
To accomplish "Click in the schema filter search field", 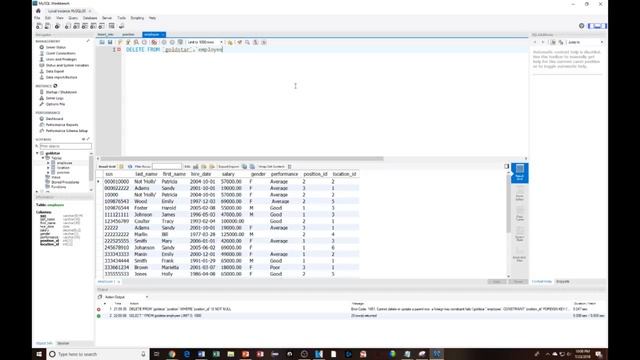I will [x=65, y=146].
